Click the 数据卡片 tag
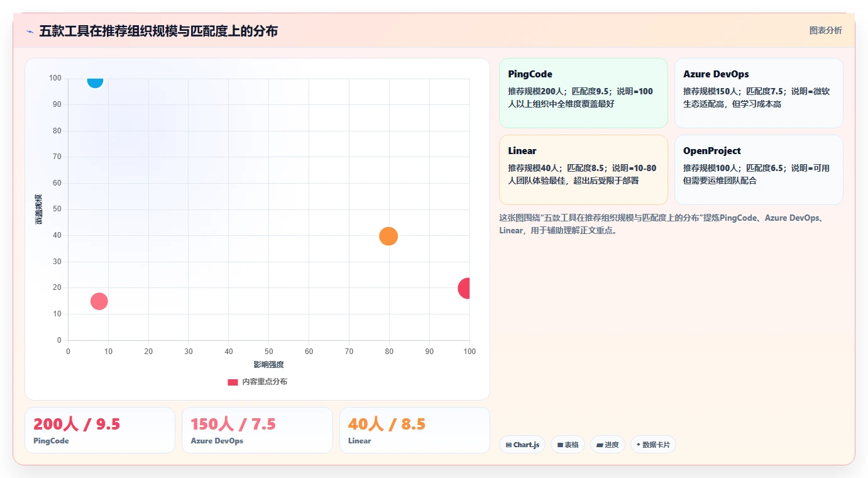The width and height of the screenshot is (868, 478). [653, 445]
